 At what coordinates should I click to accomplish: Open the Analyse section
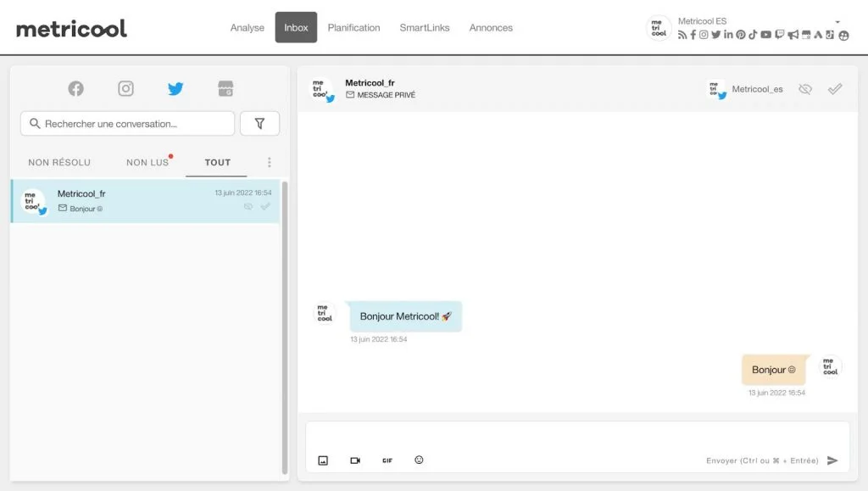[247, 28]
